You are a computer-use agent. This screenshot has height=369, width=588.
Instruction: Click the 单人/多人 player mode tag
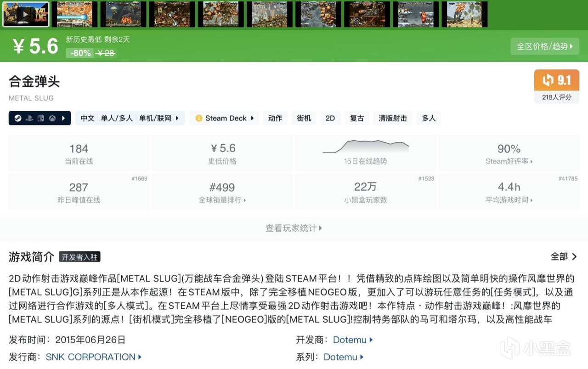pos(117,118)
